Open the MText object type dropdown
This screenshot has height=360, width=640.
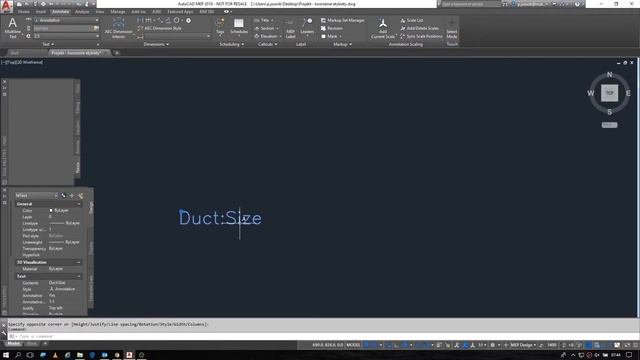click(36, 196)
